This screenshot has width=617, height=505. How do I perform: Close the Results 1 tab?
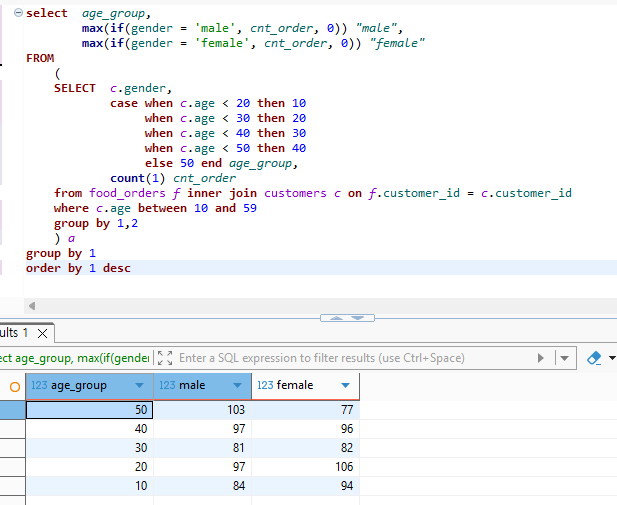tap(42, 334)
